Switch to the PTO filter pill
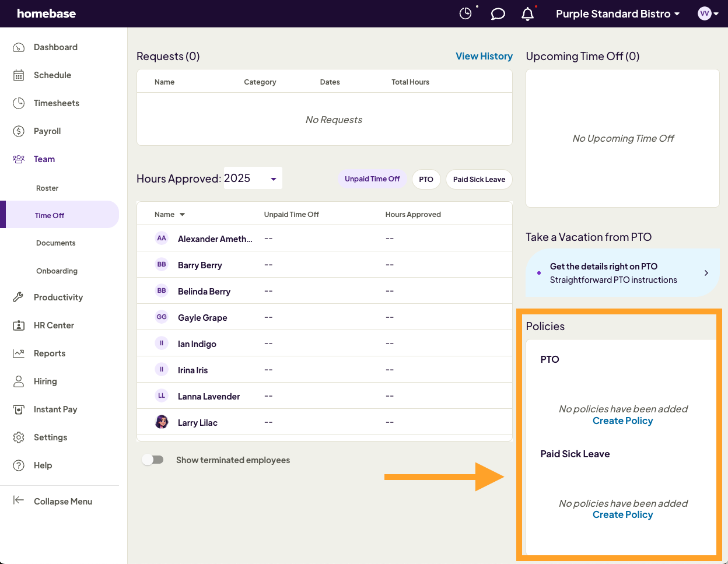728x564 pixels. (426, 179)
